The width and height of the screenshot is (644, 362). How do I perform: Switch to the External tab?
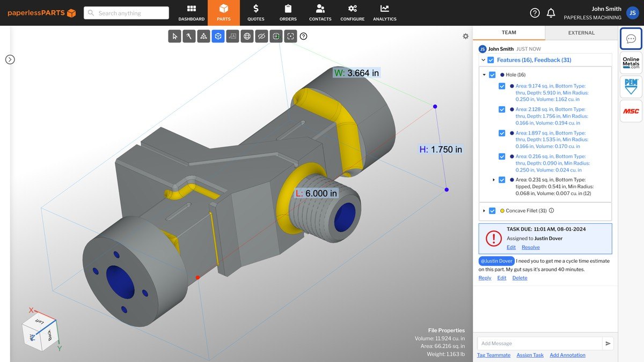[x=581, y=33]
